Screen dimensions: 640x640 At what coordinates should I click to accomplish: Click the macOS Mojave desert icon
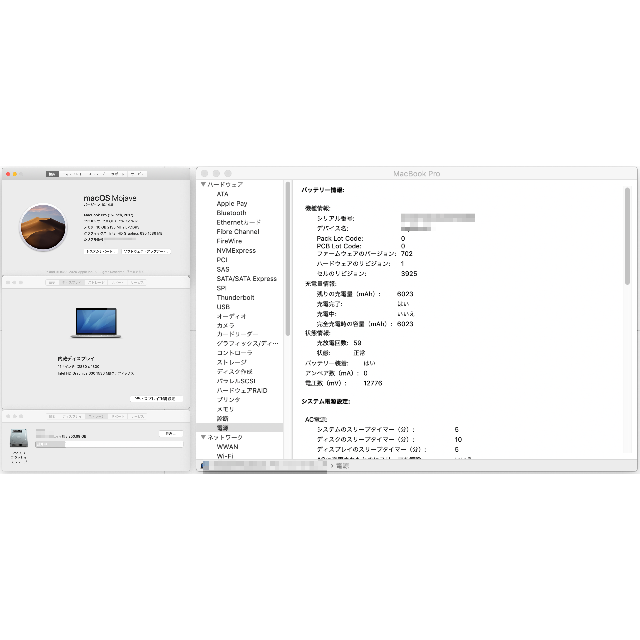(43, 227)
